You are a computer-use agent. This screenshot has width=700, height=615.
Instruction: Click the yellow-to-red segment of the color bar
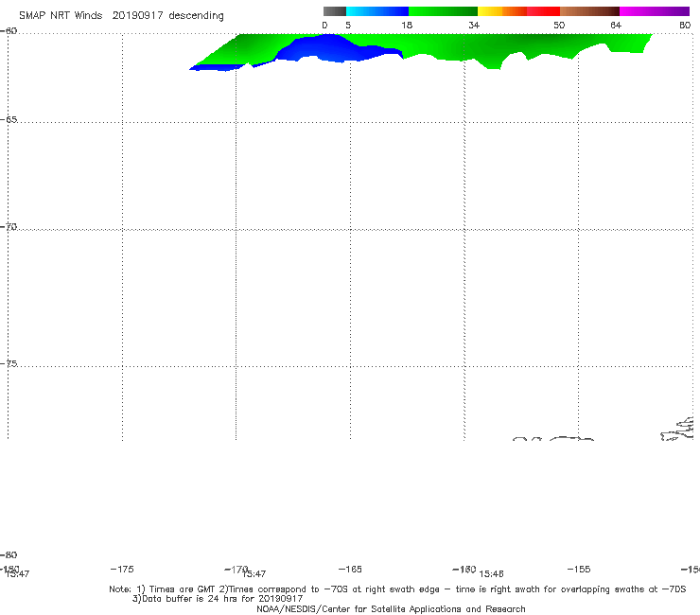518,11
